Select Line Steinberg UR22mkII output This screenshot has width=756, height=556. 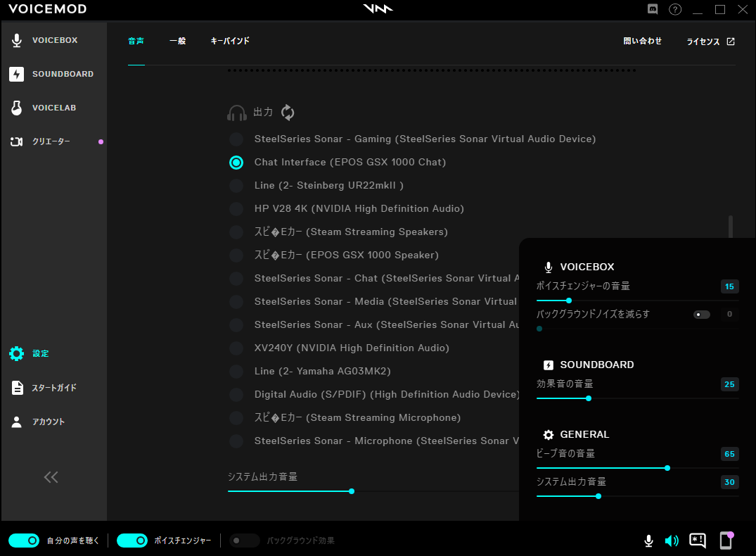tap(236, 186)
